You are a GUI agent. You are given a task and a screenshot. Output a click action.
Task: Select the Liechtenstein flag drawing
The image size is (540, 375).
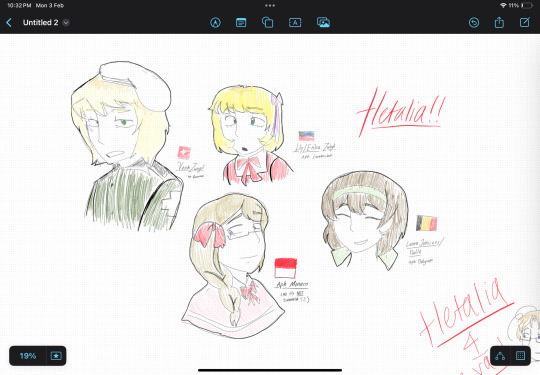click(x=306, y=136)
